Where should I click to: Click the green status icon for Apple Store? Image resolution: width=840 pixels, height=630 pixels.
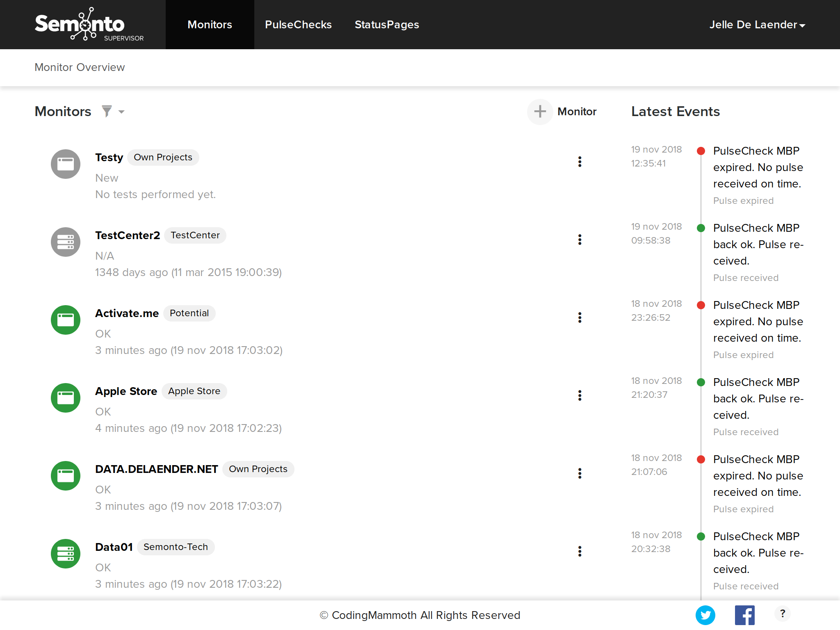click(x=66, y=398)
